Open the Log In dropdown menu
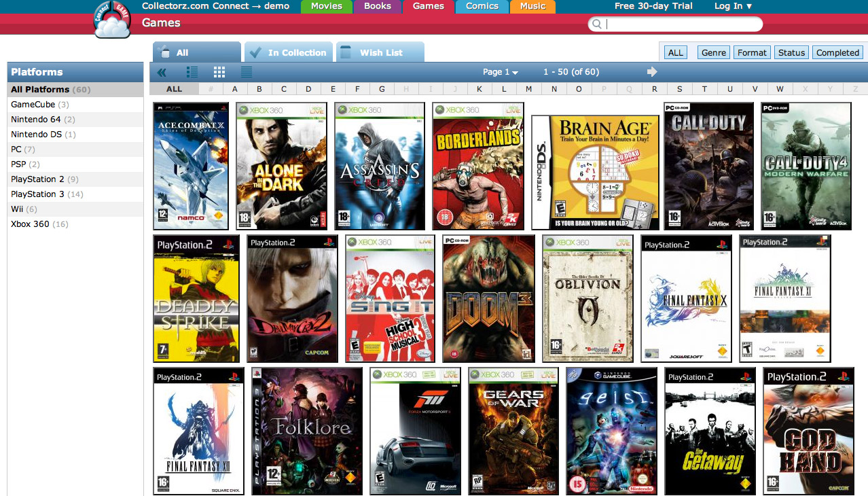 point(733,6)
